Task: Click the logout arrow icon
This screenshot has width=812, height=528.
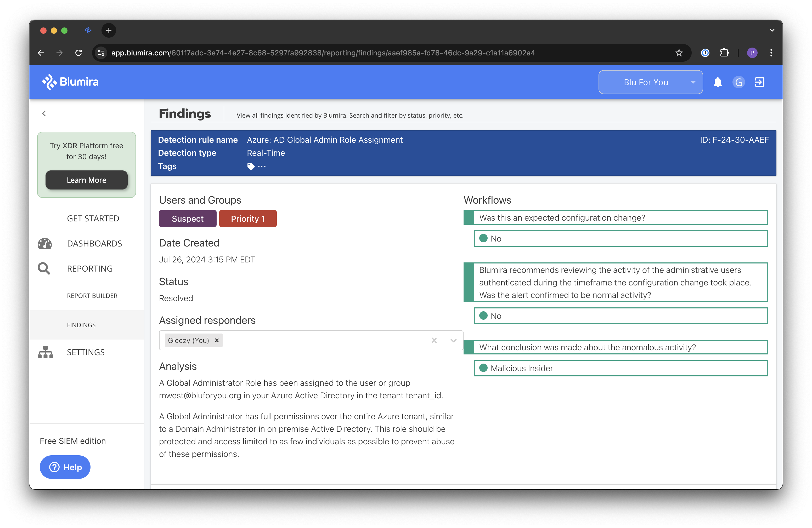Action: click(x=759, y=82)
